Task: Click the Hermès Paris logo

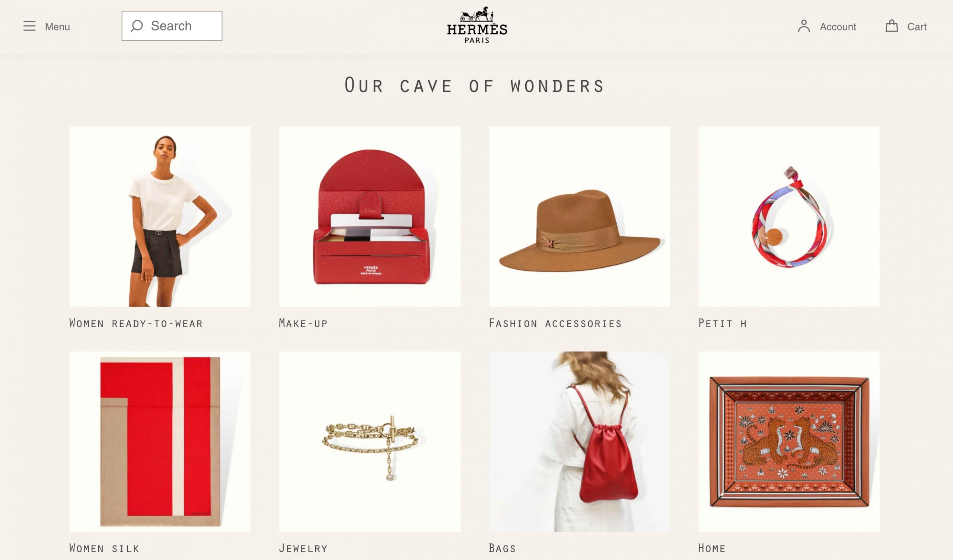Action: 477,25
